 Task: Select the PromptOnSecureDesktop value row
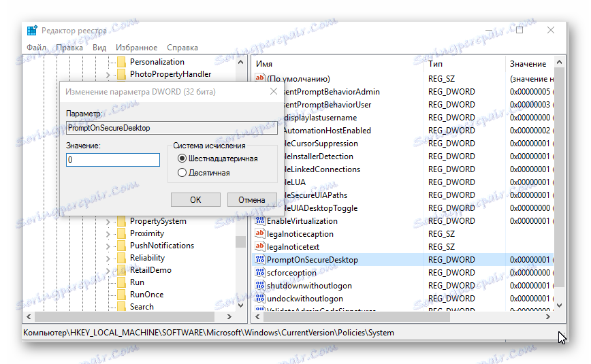402,260
